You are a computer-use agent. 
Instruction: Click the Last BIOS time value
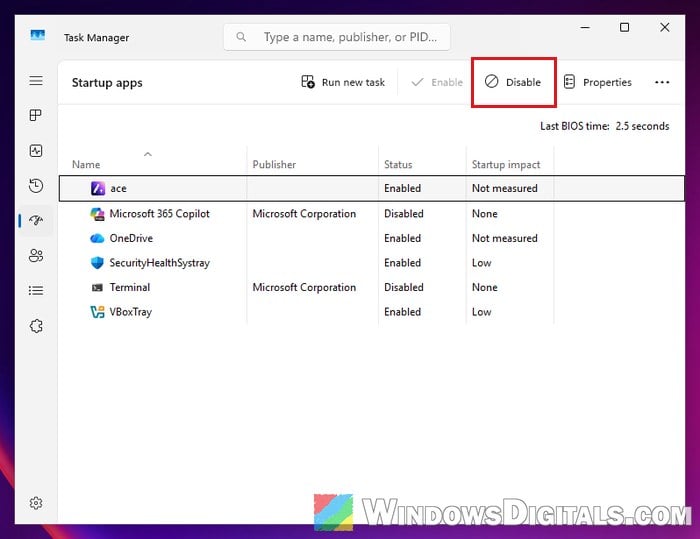[x=642, y=126]
